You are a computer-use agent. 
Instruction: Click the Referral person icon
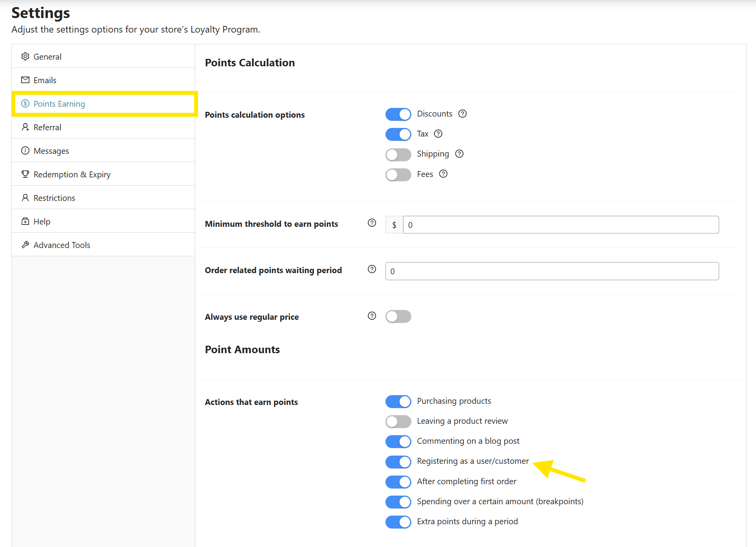pos(25,127)
